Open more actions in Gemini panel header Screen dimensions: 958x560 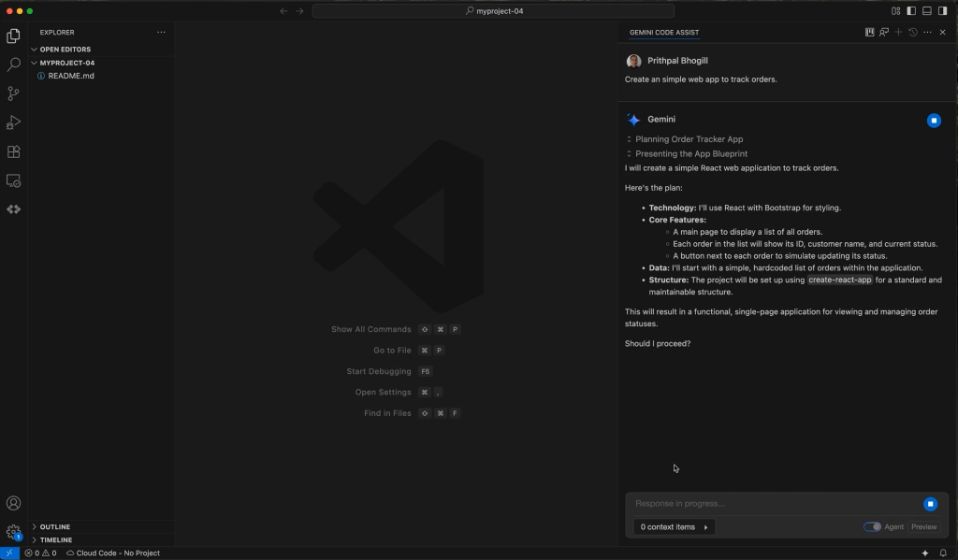pyautogui.click(x=927, y=33)
